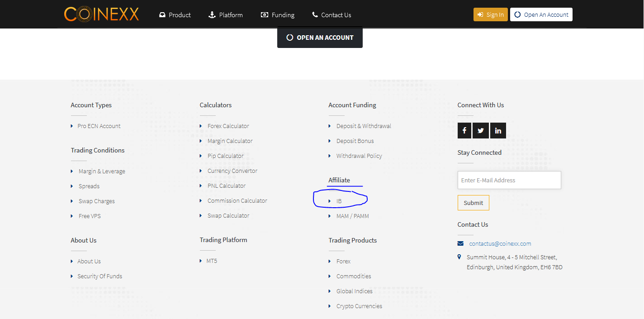View Security Of Funds page
The height and width of the screenshot is (319, 644).
tap(100, 276)
